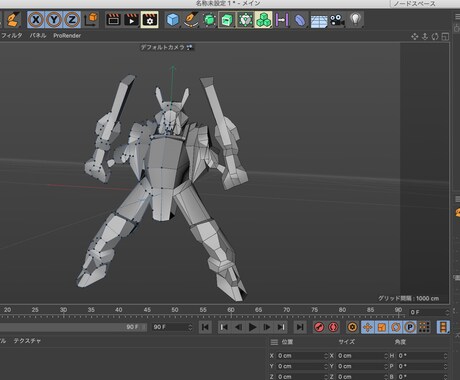Click the viewport rotate camera icon
The height and width of the screenshot is (380, 460).
[435, 36]
